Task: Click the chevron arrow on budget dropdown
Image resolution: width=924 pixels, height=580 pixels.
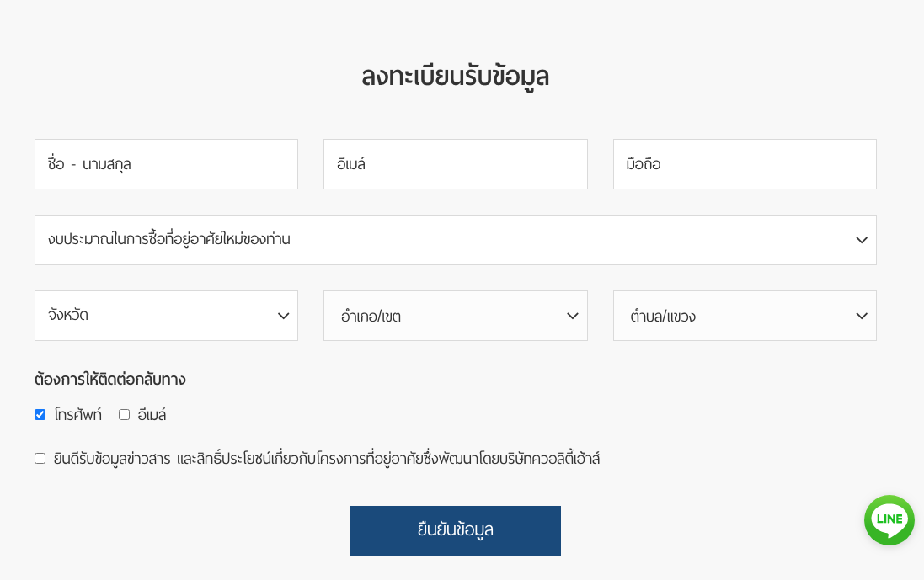Action: click(861, 240)
